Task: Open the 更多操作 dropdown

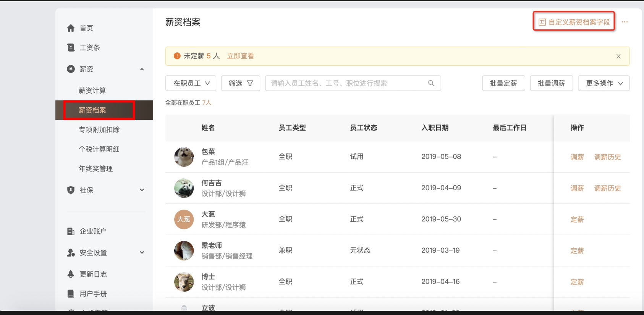Action: point(604,83)
